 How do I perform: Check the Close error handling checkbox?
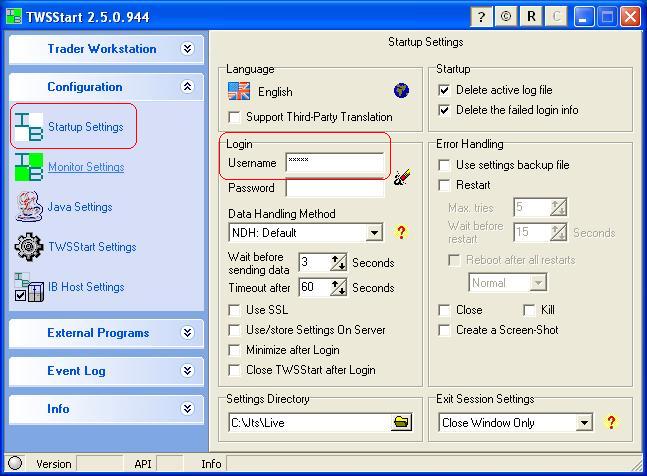(x=444, y=310)
